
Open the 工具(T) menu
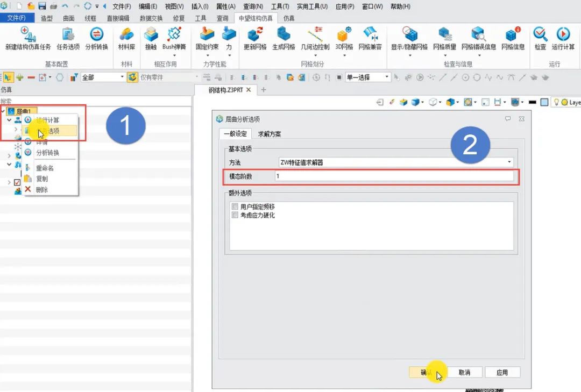click(280, 6)
